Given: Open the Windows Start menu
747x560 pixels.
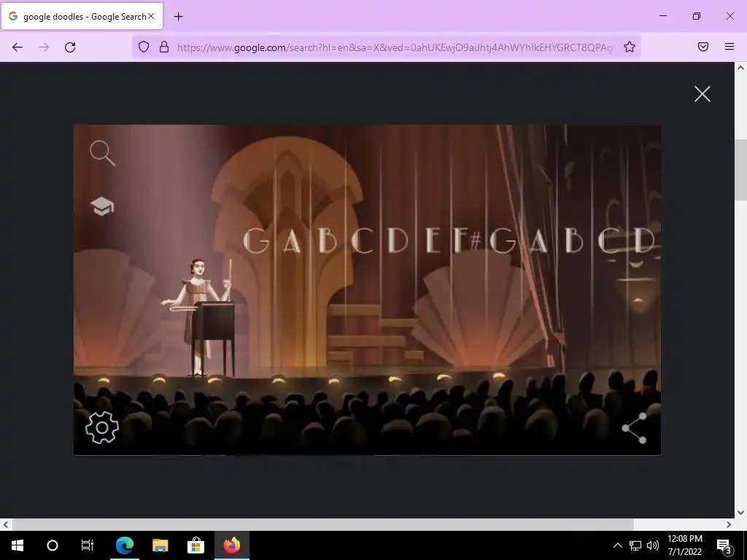Looking at the screenshot, I should click(18, 545).
